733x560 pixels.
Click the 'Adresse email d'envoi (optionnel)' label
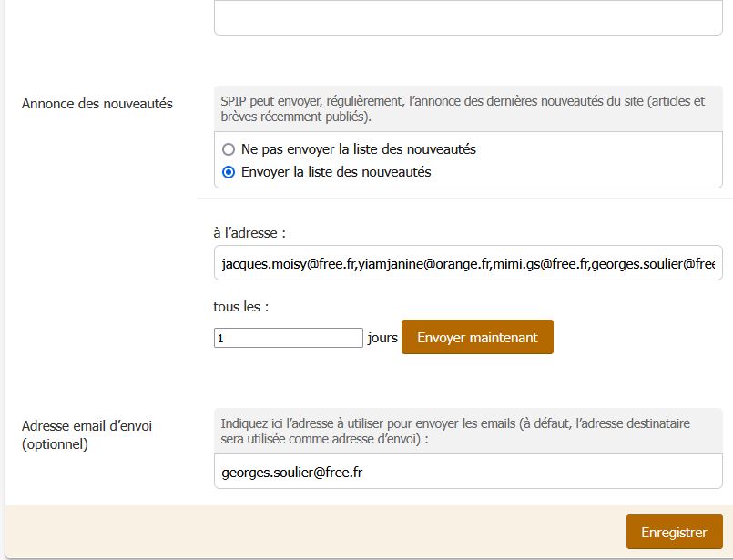pyautogui.click(x=87, y=434)
